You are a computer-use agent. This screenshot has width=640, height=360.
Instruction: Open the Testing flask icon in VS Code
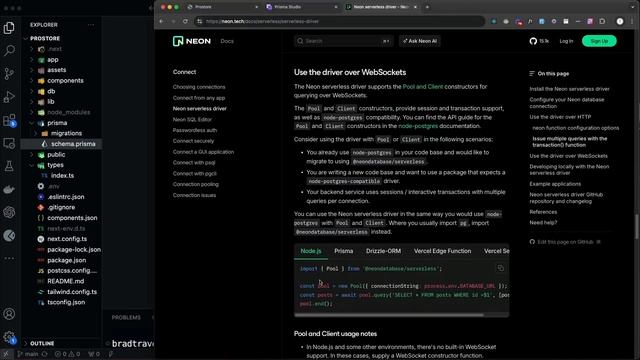[9, 166]
